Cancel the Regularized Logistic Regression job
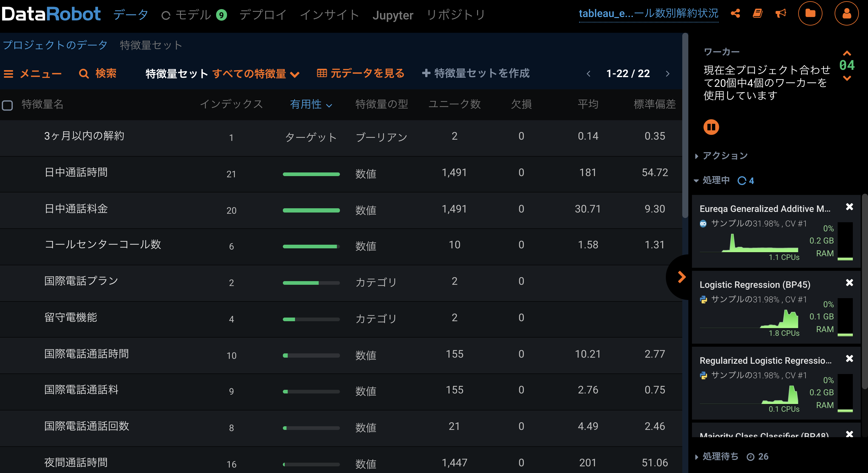The width and height of the screenshot is (868, 473). [x=849, y=358]
